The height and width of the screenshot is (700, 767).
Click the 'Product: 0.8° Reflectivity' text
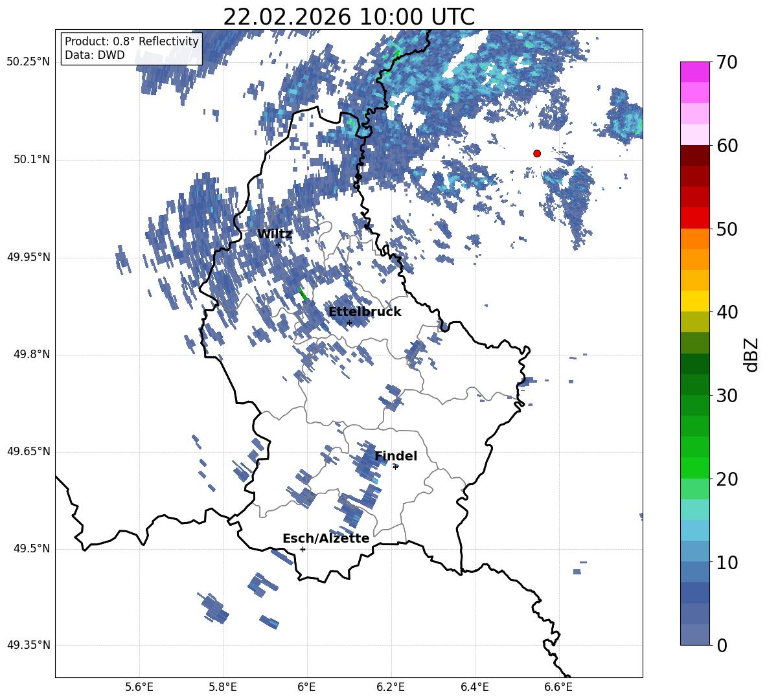[x=132, y=41]
